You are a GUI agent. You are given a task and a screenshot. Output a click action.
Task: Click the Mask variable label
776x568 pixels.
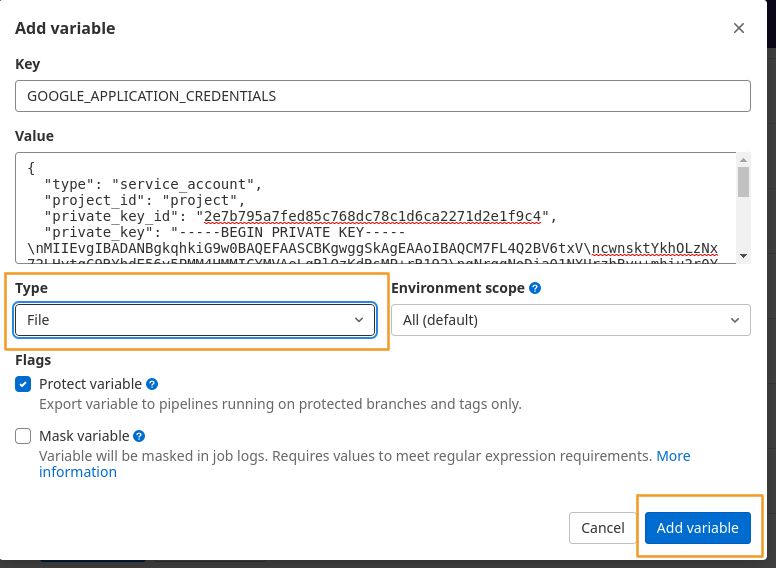[x=84, y=436]
